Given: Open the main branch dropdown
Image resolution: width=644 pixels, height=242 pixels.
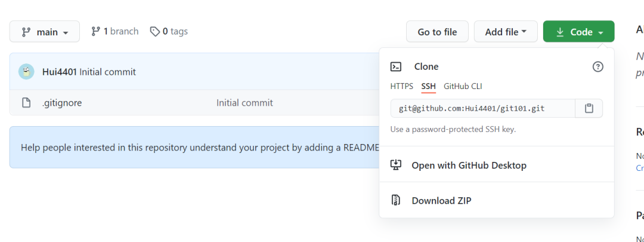Looking at the screenshot, I should click(45, 32).
